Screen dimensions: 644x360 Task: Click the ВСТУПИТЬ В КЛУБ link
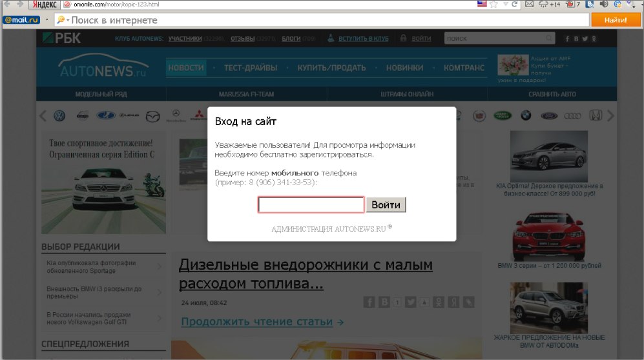364,39
